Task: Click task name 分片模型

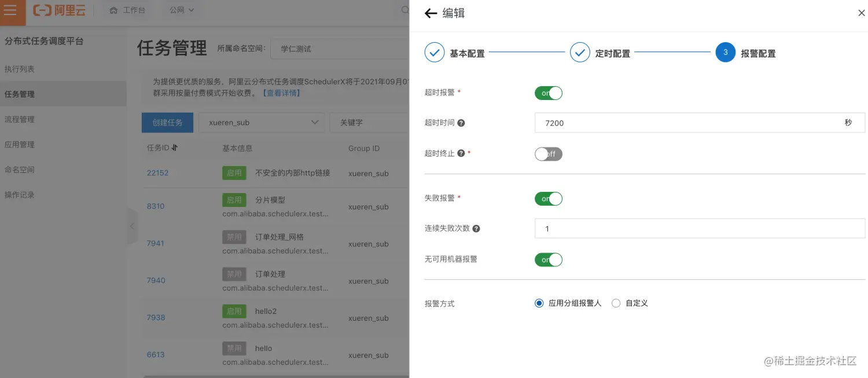Action: pyautogui.click(x=270, y=200)
